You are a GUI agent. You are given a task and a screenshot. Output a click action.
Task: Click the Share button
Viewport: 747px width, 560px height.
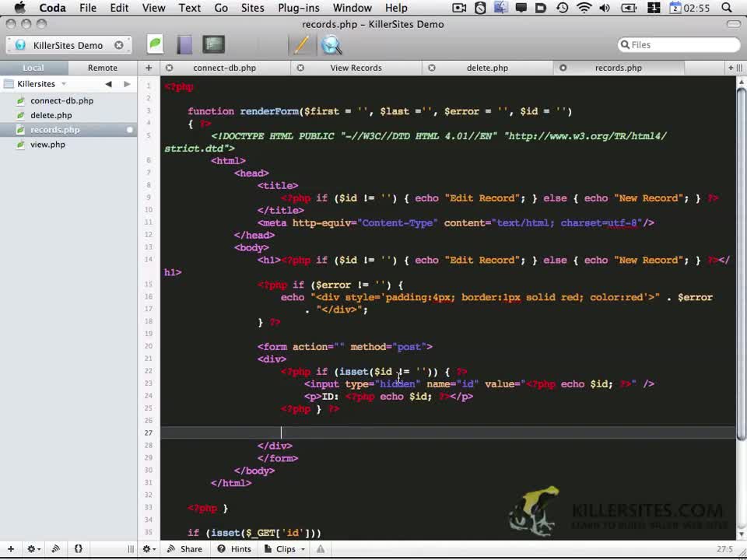184,549
